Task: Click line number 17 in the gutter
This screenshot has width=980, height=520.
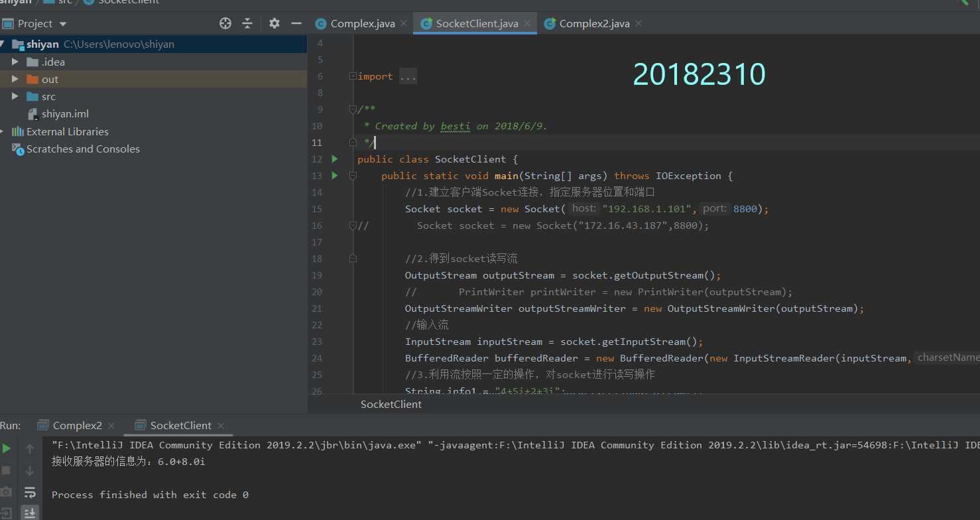Action: [x=316, y=242]
